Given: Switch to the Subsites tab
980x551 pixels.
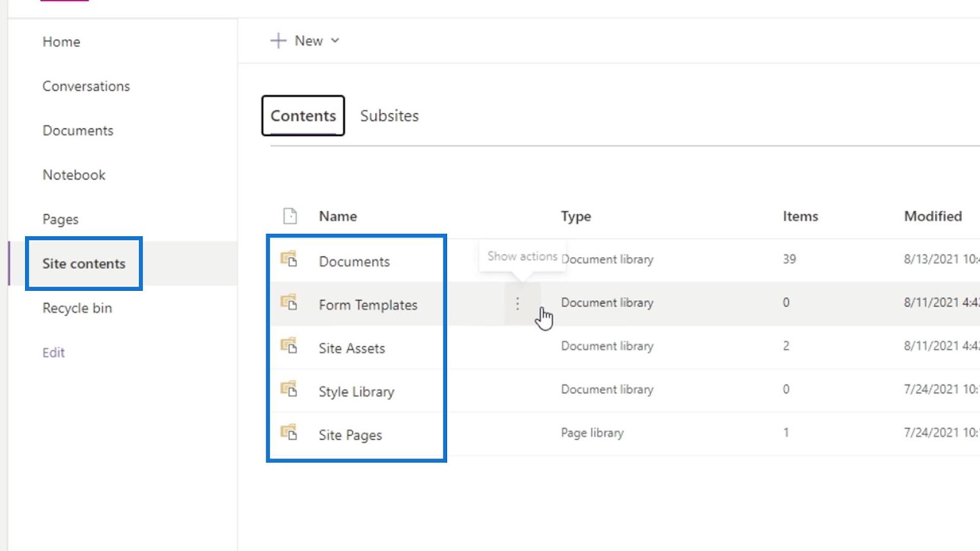Looking at the screenshot, I should [x=389, y=116].
